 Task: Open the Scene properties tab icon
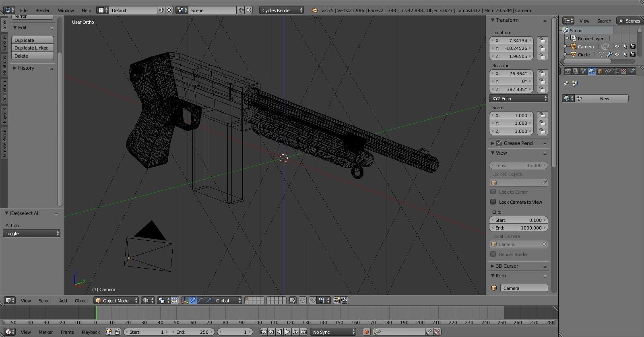click(584, 71)
